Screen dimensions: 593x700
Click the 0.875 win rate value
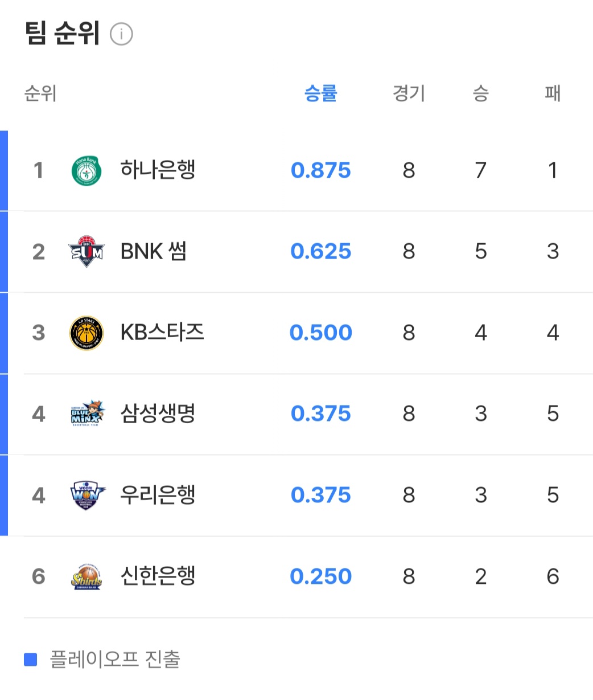[321, 170]
